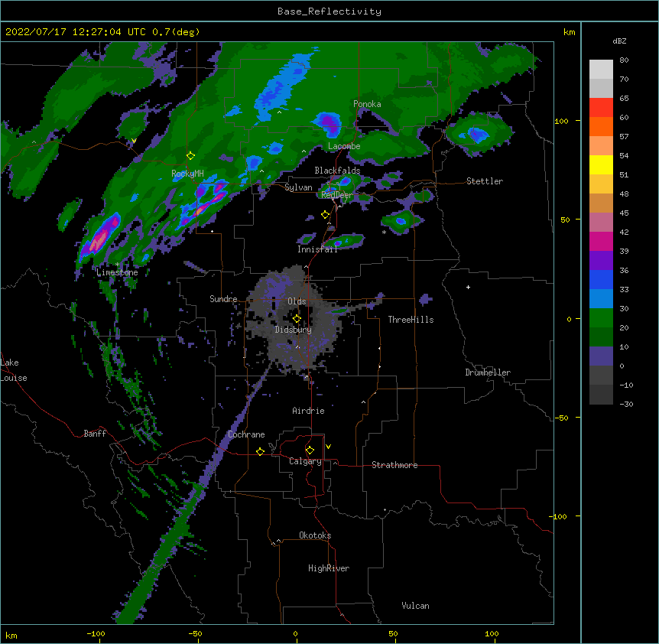This screenshot has height=644, width=659.
Task: Pick the orange 60-57 dBZ legend swatch
Action: pyautogui.click(x=601, y=126)
